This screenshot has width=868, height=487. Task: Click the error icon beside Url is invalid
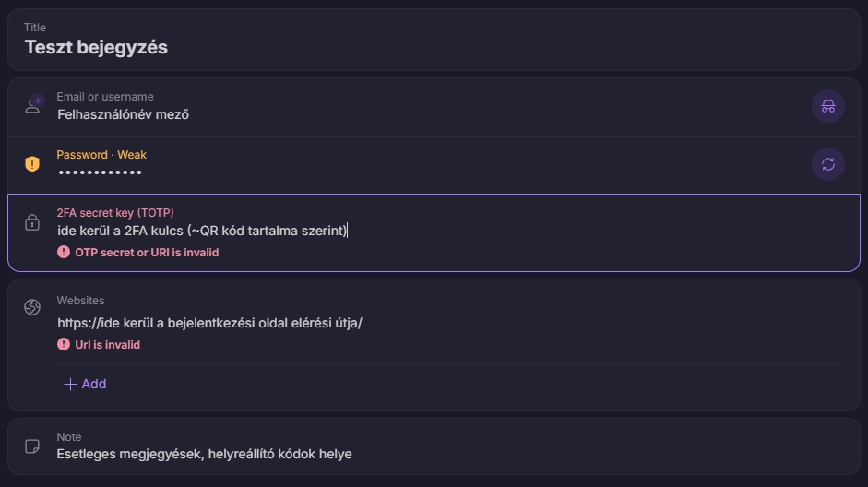pos(64,344)
